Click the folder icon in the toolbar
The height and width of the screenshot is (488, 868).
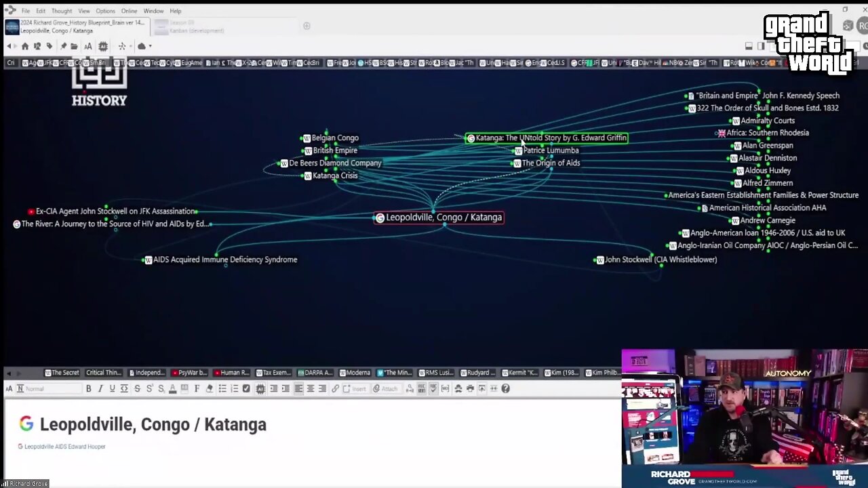click(x=73, y=46)
